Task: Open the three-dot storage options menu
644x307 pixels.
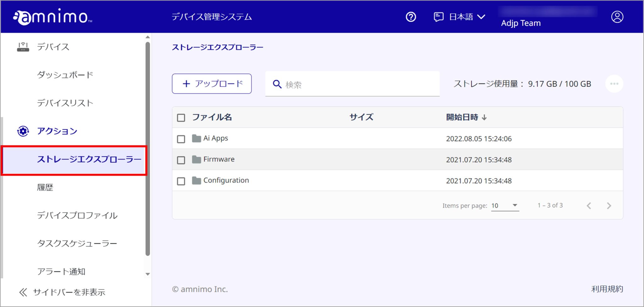Action: [614, 83]
